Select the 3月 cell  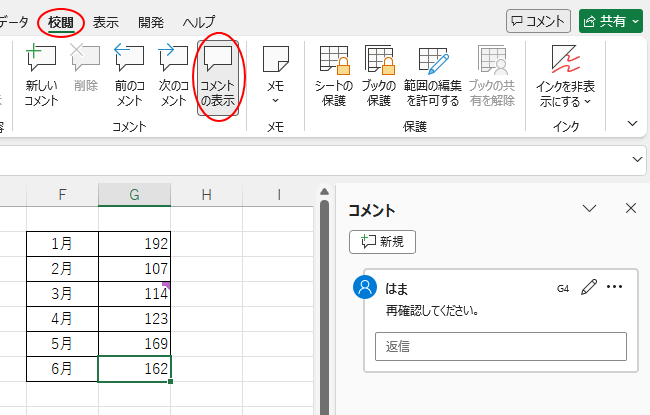click(62, 294)
